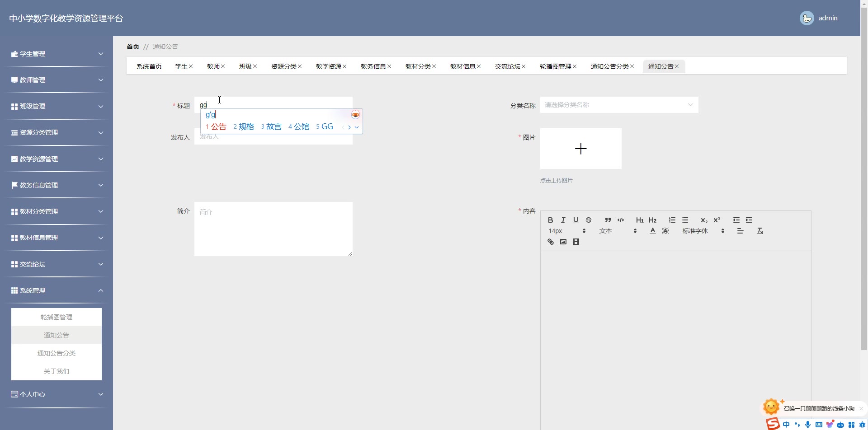
Task: Insert a hyperlink in the editor
Action: [550, 242]
